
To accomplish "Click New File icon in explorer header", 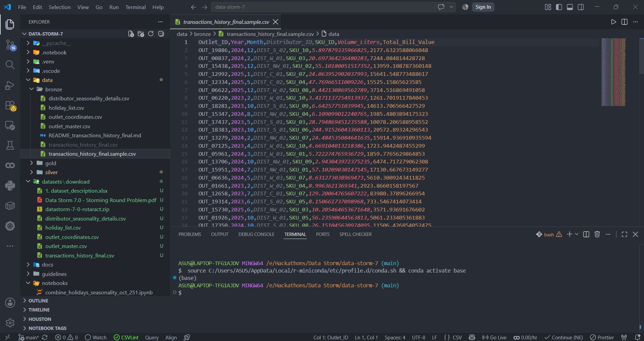I will point(131,34).
